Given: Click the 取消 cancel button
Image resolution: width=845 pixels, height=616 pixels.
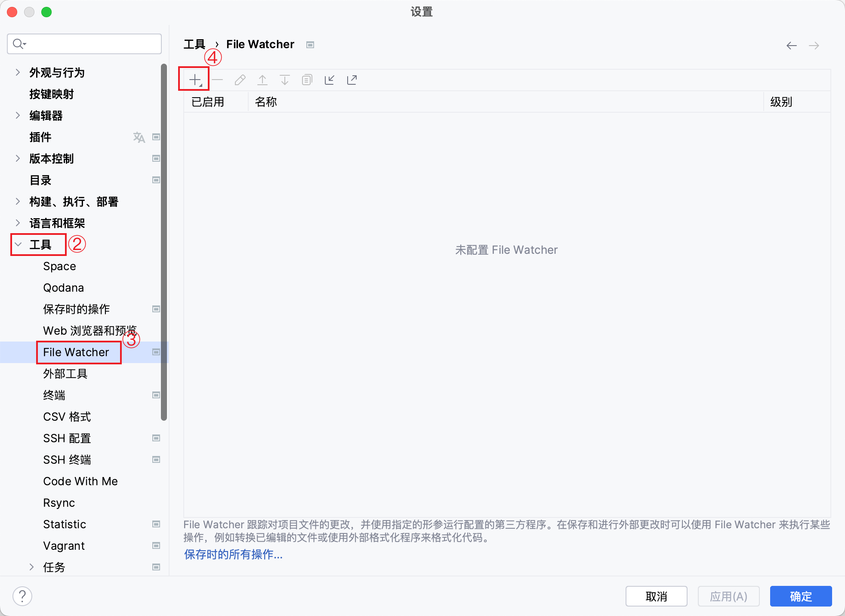Looking at the screenshot, I should tap(657, 596).
